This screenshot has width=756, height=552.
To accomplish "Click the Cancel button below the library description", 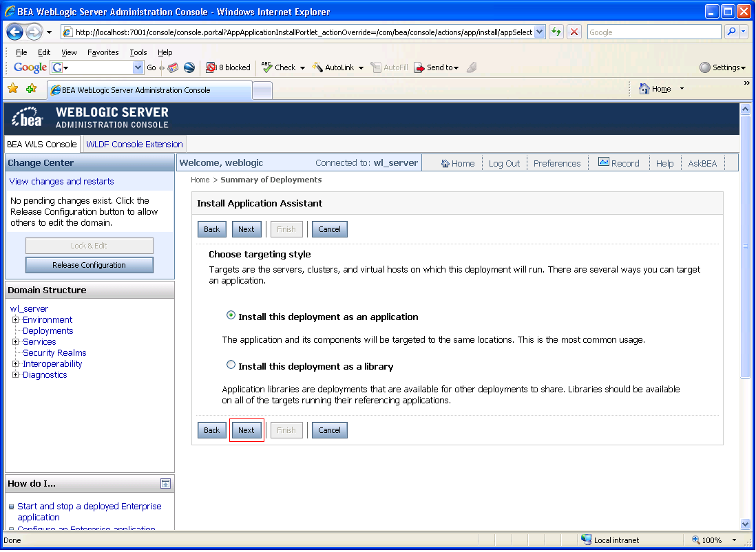I will pyautogui.click(x=329, y=430).
